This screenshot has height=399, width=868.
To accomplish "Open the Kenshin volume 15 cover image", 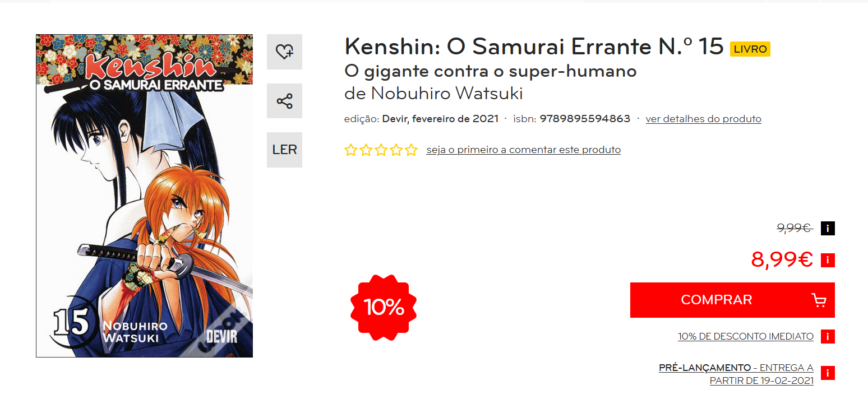I will 144,196.
